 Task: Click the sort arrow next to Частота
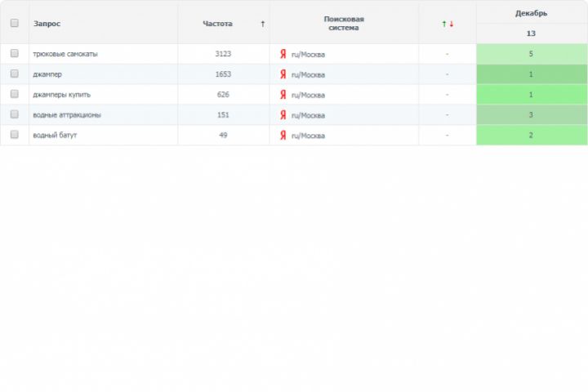(x=262, y=24)
